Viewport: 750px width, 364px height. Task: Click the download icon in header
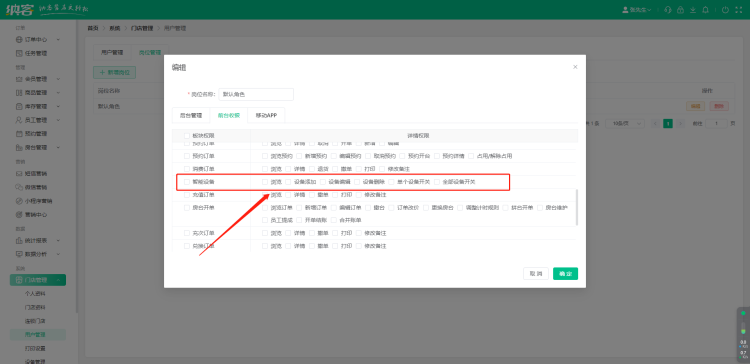pyautogui.click(x=693, y=10)
